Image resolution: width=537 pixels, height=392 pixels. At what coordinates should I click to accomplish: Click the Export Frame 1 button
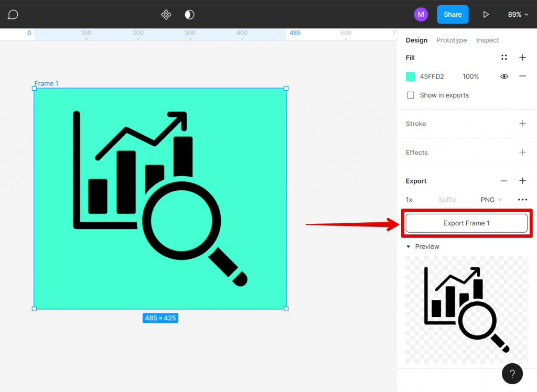[x=466, y=223]
